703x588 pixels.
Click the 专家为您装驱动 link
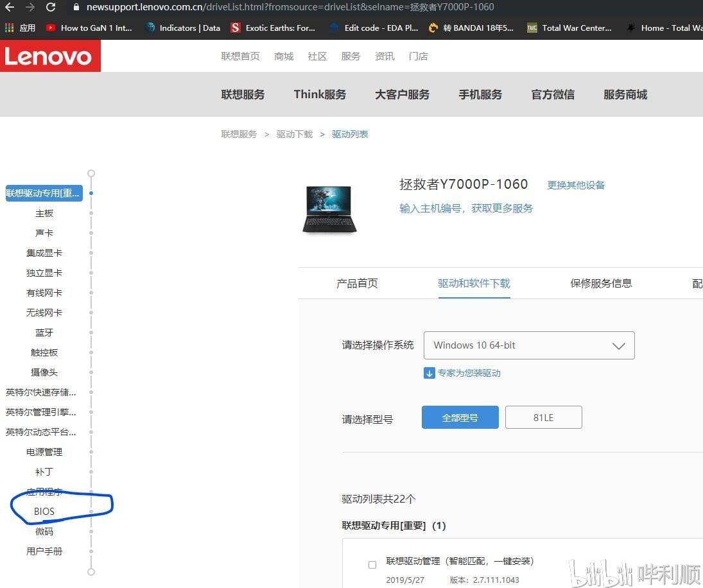click(x=469, y=373)
